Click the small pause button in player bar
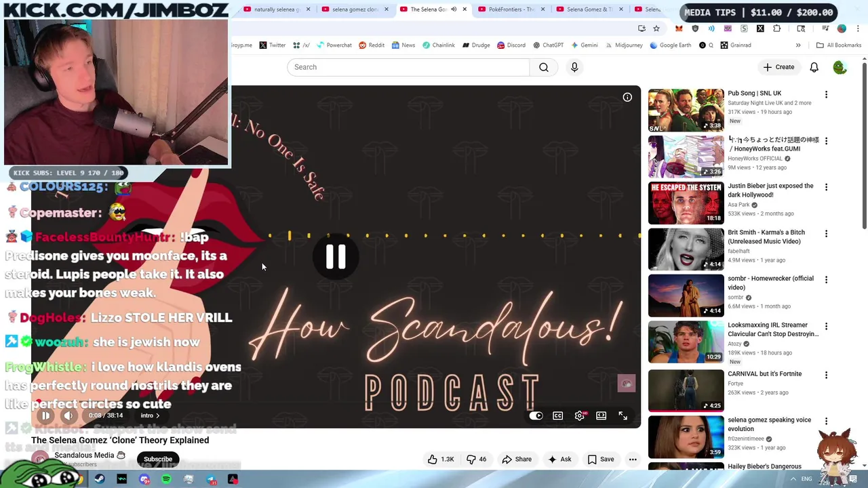The image size is (868, 488). click(x=45, y=415)
